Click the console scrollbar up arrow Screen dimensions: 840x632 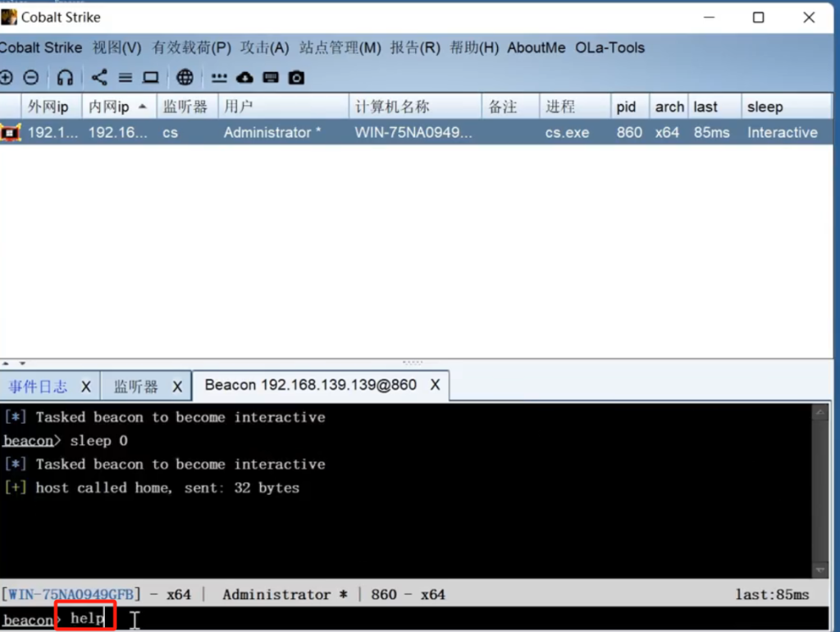(x=820, y=412)
